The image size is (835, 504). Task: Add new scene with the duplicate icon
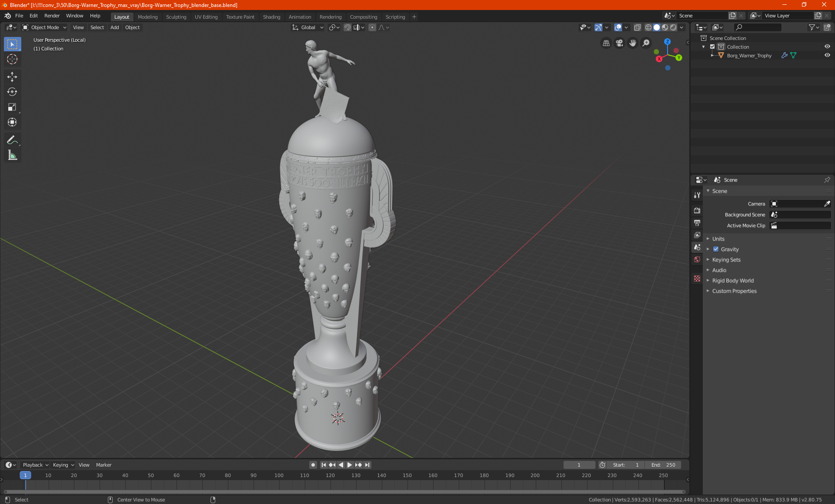click(x=732, y=16)
